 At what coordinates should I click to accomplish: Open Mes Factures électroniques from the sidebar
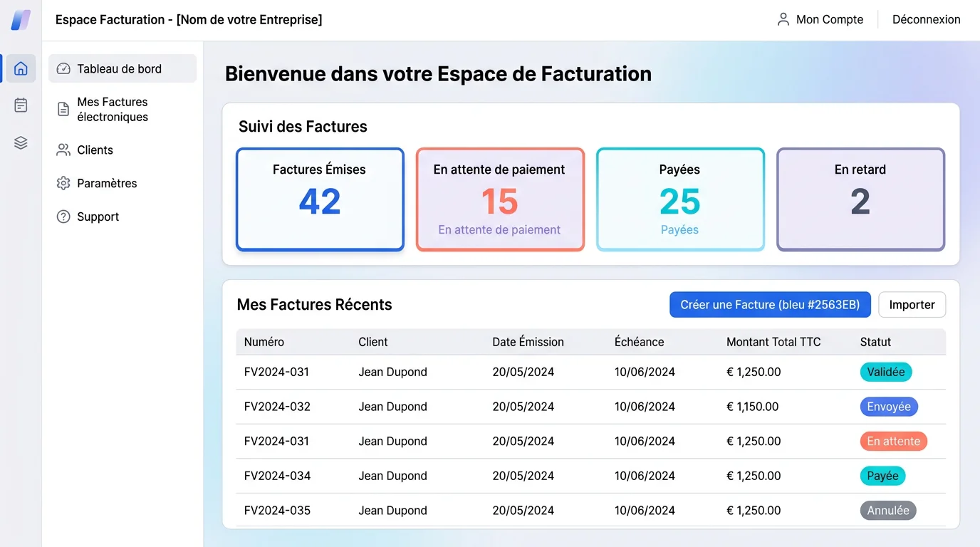112,109
